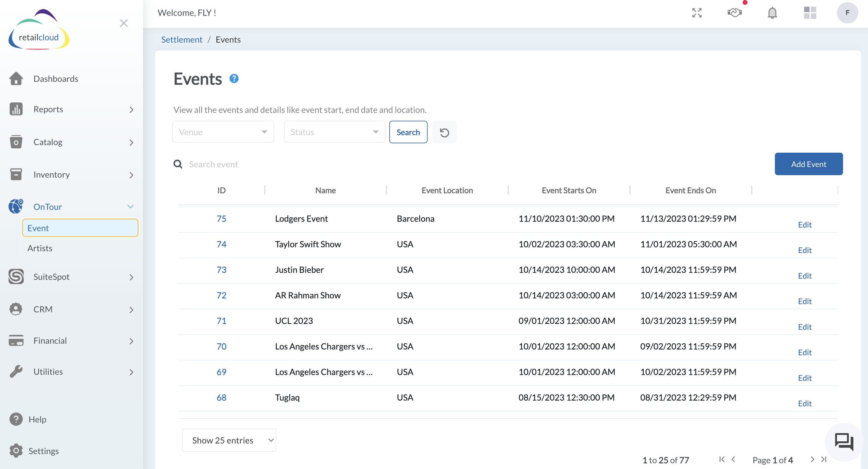Open event ID 75
Image resolution: width=868 pixels, height=469 pixels.
221,218
